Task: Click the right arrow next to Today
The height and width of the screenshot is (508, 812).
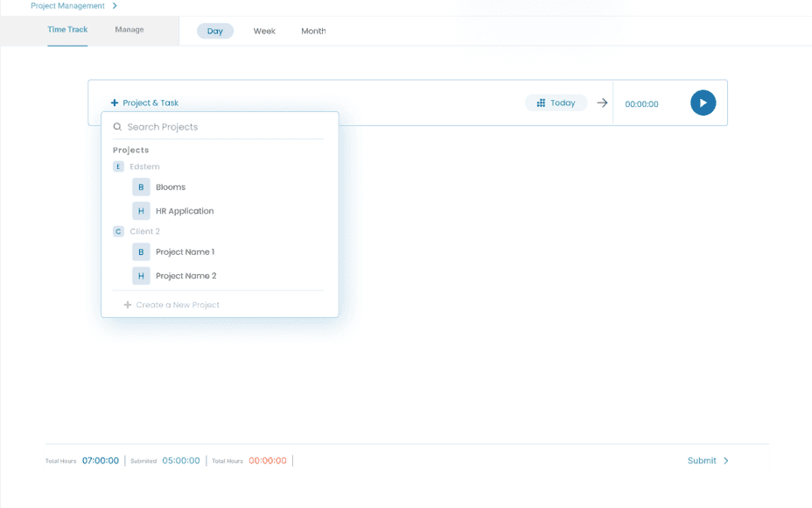Action: pos(602,103)
